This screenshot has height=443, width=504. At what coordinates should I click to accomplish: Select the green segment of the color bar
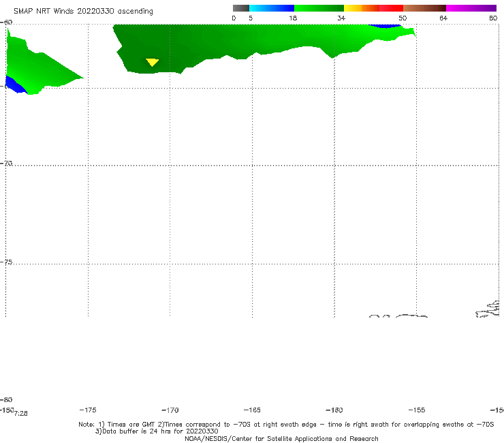tap(319, 8)
